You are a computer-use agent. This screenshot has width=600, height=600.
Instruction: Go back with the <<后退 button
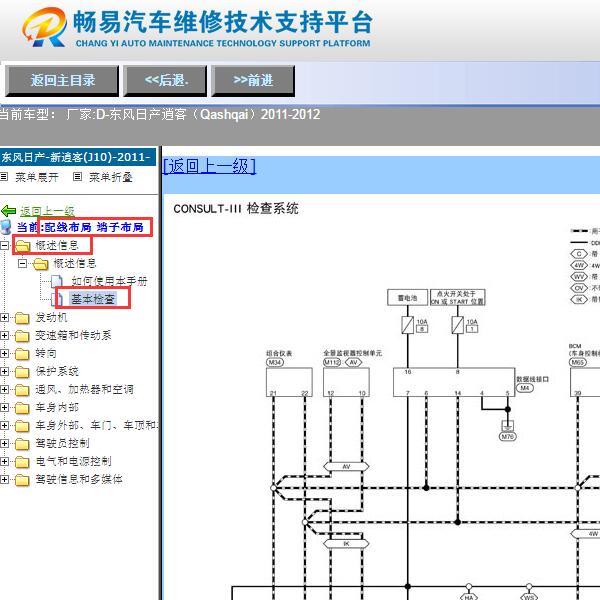pyautogui.click(x=165, y=80)
